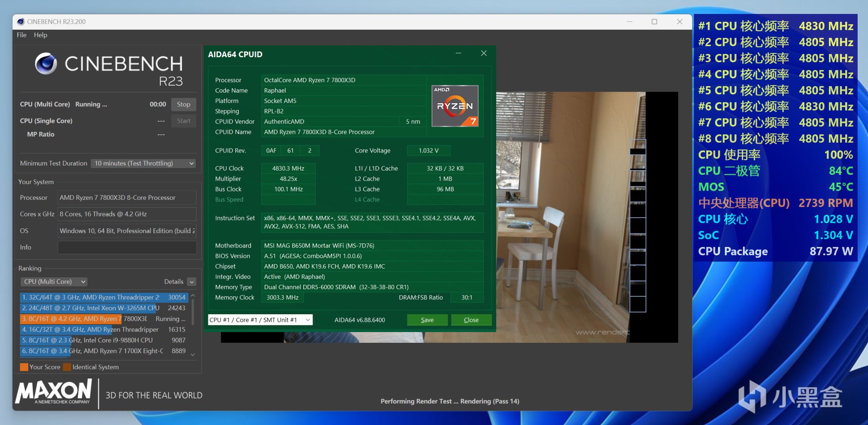The height and width of the screenshot is (425, 868).
Task: Click the Cinebench sphere logo
Action: pyautogui.click(x=46, y=64)
